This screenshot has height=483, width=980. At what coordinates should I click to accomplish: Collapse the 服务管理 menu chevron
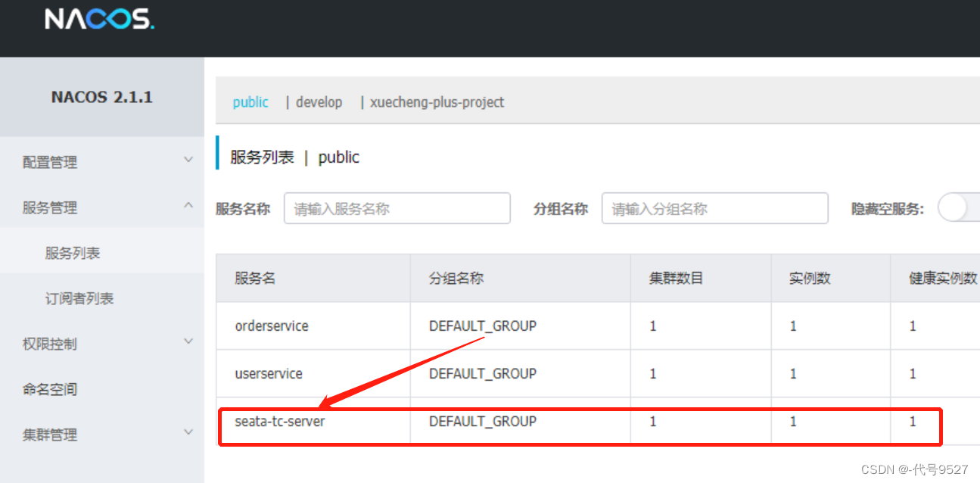point(188,205)
